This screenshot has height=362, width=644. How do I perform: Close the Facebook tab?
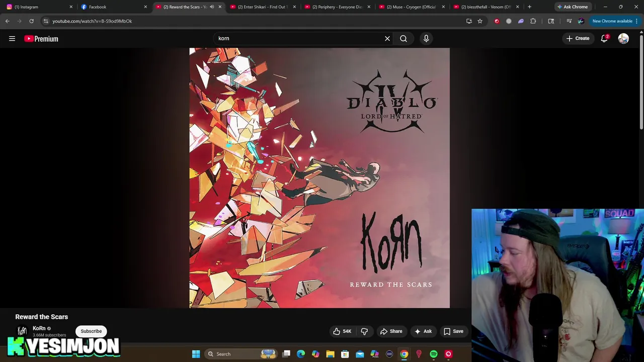pos(145,7)
